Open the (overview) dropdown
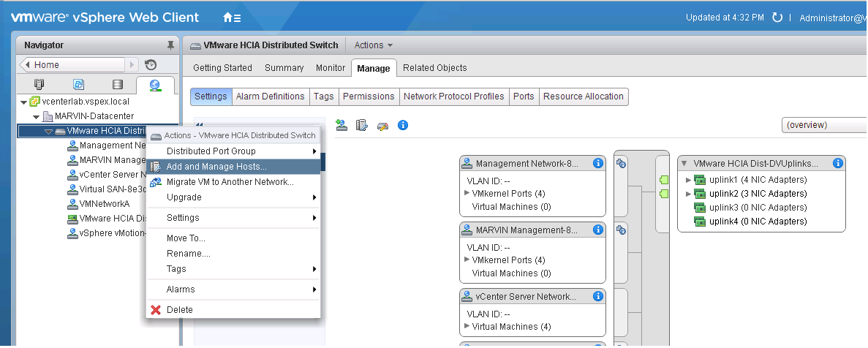 (x=823, y=125)
